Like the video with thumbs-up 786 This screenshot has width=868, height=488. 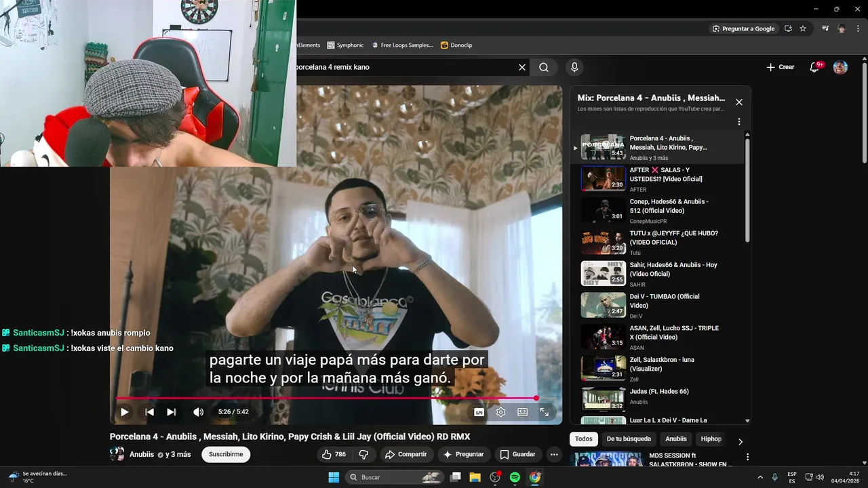tap(334, 454)
